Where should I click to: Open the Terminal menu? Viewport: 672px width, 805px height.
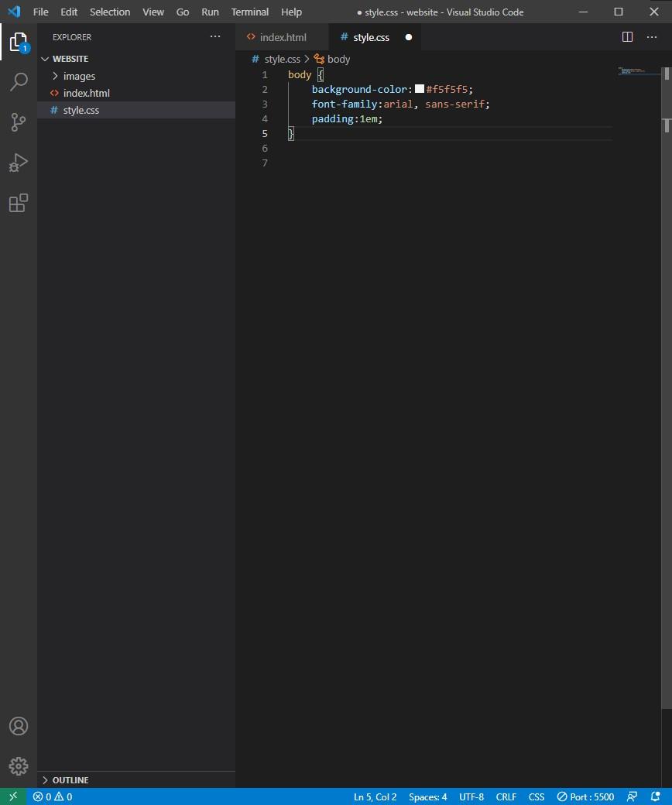[x=249, y=12]
